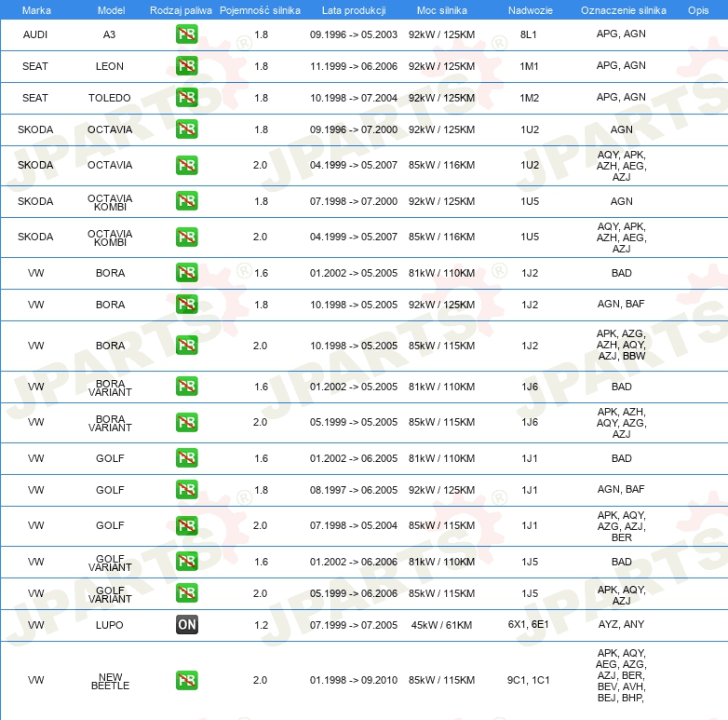Click the fuel icon in the VW Golf 2.0 1J1 row
Image resolution: width=728 pixels, height=720 pixels.
(x=186, y=526)
